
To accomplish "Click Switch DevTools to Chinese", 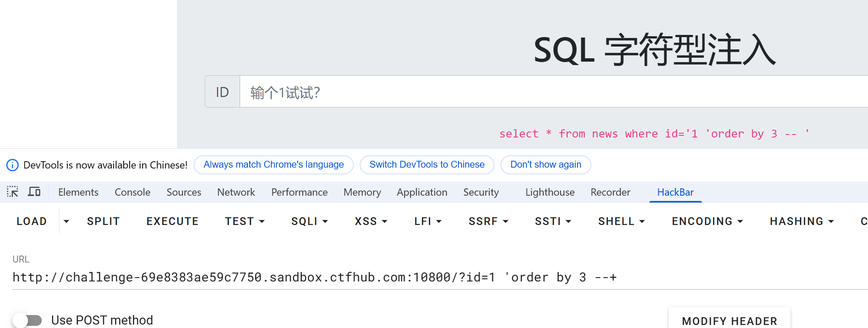I will click(427, 165).
